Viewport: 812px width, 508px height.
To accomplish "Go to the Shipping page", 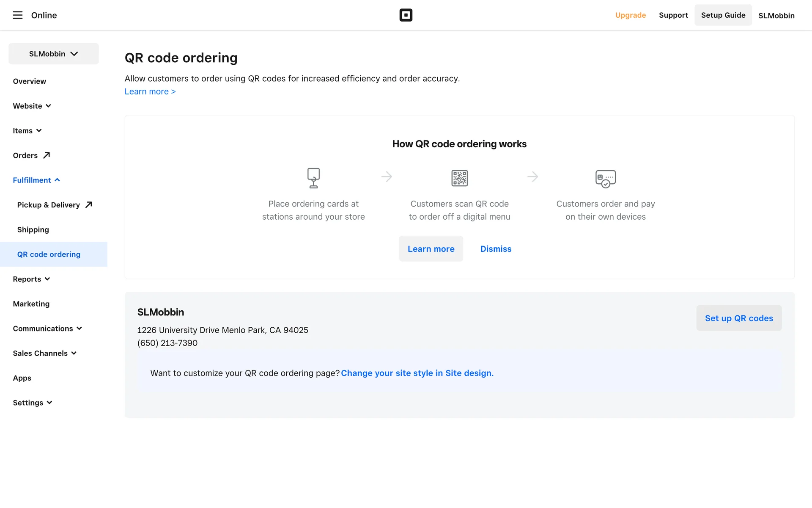I will click(33, 229).
